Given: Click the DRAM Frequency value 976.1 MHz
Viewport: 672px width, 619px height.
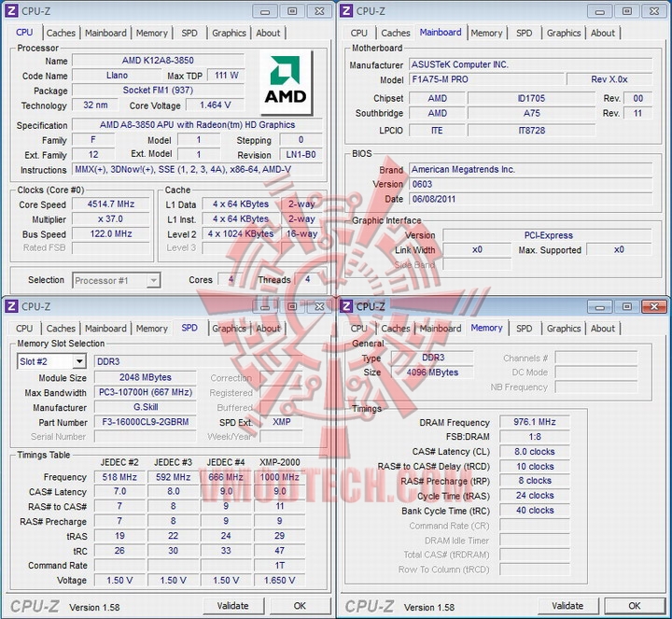Looking at the screenshot, I should point(535,422).
